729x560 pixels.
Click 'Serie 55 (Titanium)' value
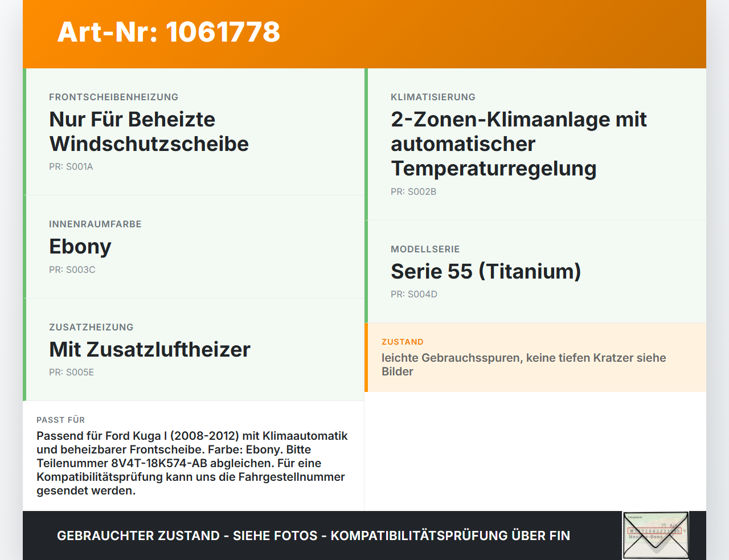[486, 271]
